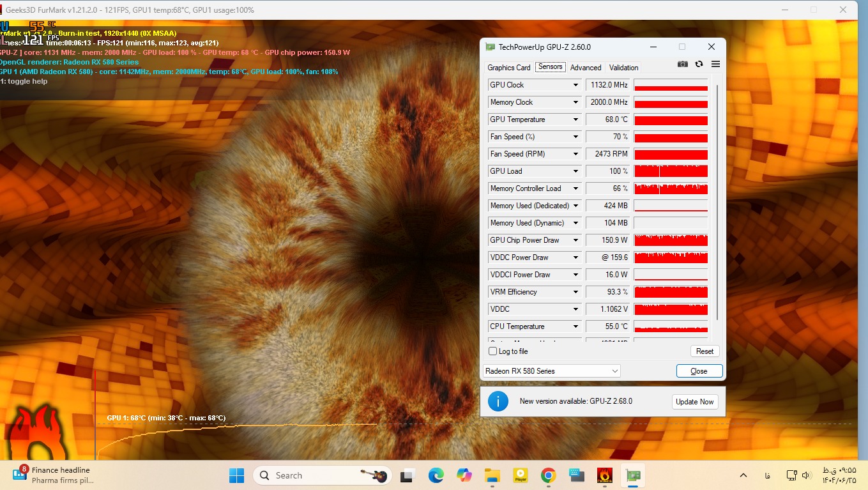This screenshot has height=490, width=868.
Task: Open Copilot from the taskbar
Action: [464, 475]
